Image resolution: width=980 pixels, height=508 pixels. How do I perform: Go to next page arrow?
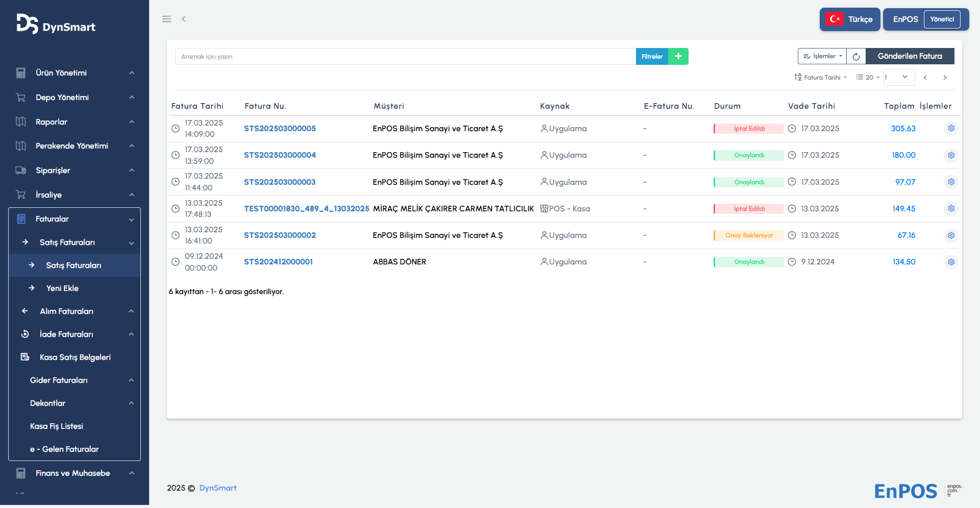click(945, 78)
